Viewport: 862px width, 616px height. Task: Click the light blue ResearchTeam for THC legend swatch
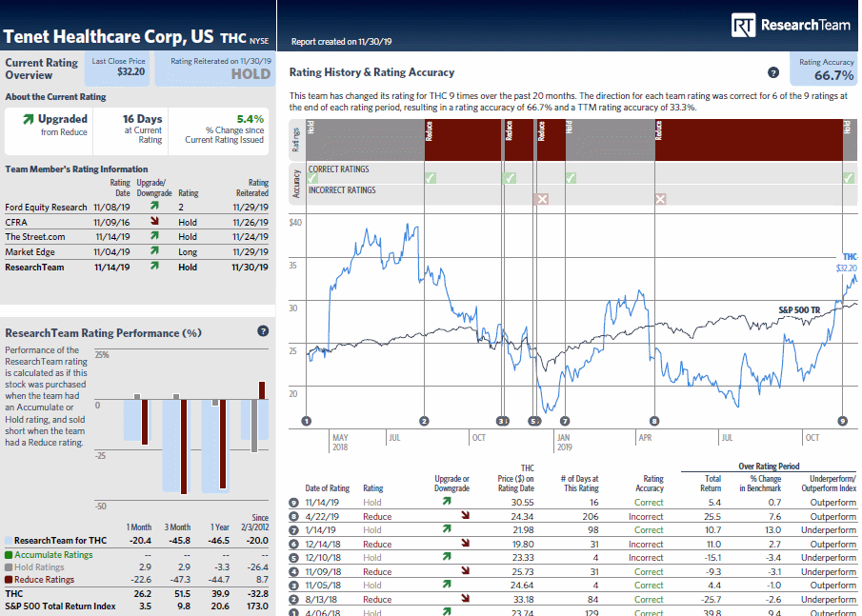9,541
